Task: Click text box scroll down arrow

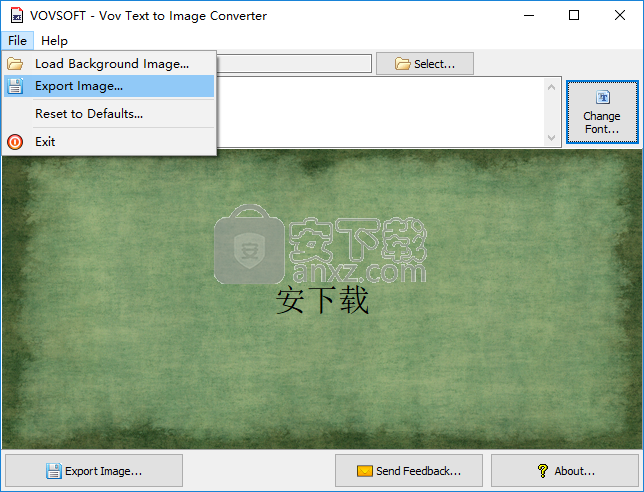Action: click(552, 138)
